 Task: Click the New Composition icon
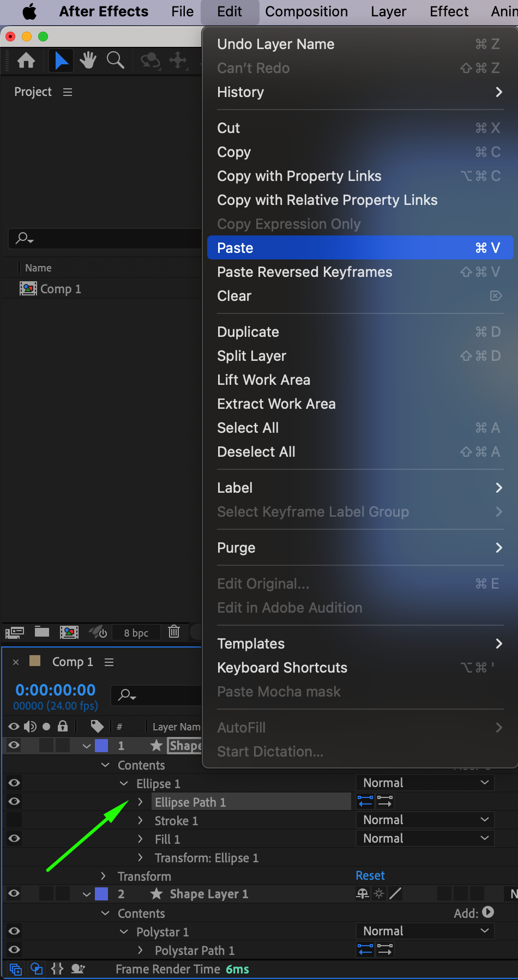(x=69, y=632)
